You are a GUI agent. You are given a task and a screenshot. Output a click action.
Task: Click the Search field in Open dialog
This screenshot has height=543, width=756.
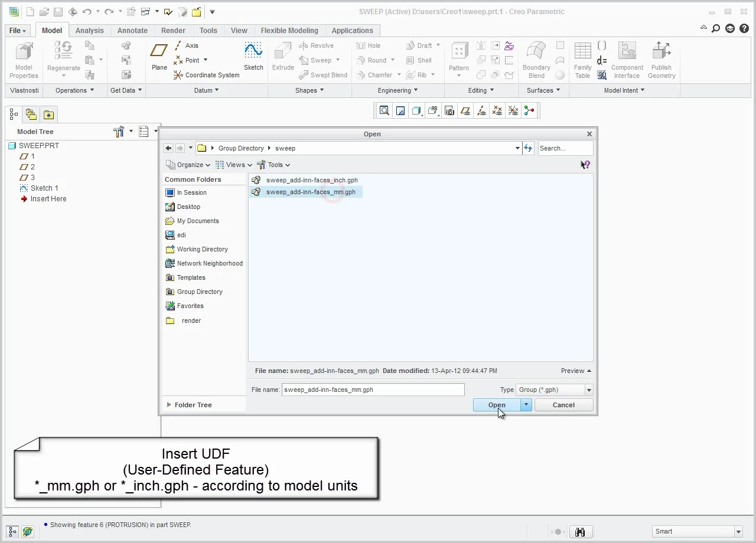565,148
